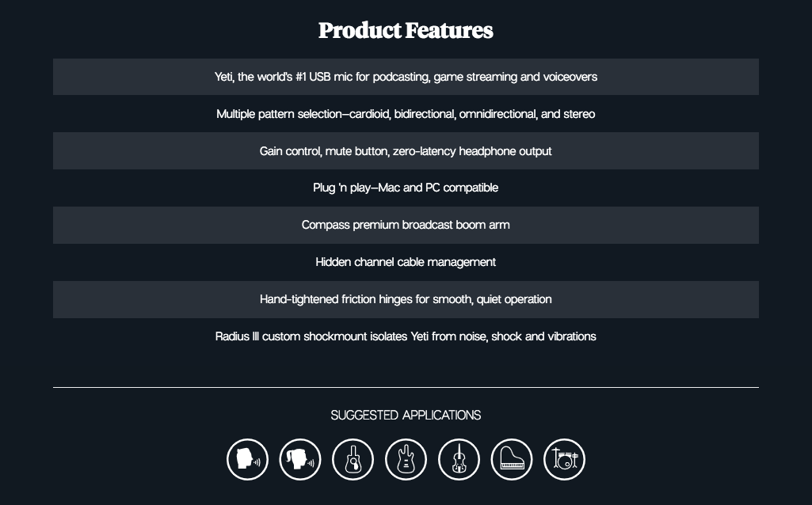The image size is (812, 505).
Task: Select the Gain control, mute button row
Action: click(x=406, y=151)
